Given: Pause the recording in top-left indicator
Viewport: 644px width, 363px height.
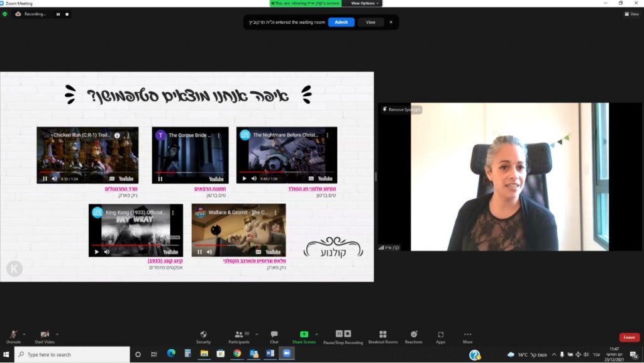Looking at the screenshot, I should pos(58,14).
